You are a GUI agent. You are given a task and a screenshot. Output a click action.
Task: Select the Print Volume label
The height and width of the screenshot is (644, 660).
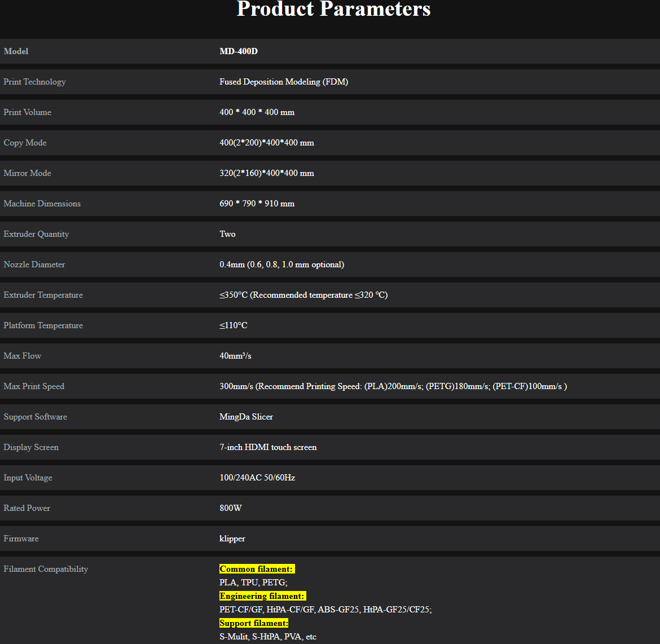27,112
